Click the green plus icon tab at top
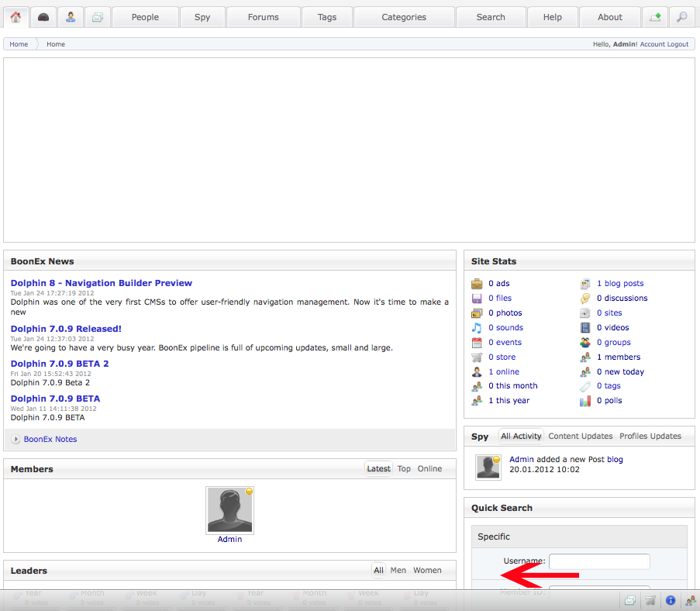Image resolution: width=700 pixels, height=611 pixels. tap(655, 17)
